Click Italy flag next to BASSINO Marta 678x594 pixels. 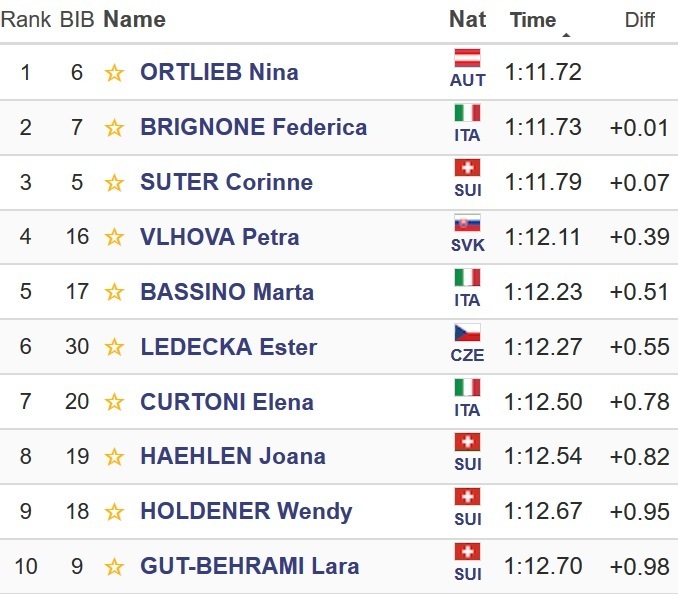[467, 278]
